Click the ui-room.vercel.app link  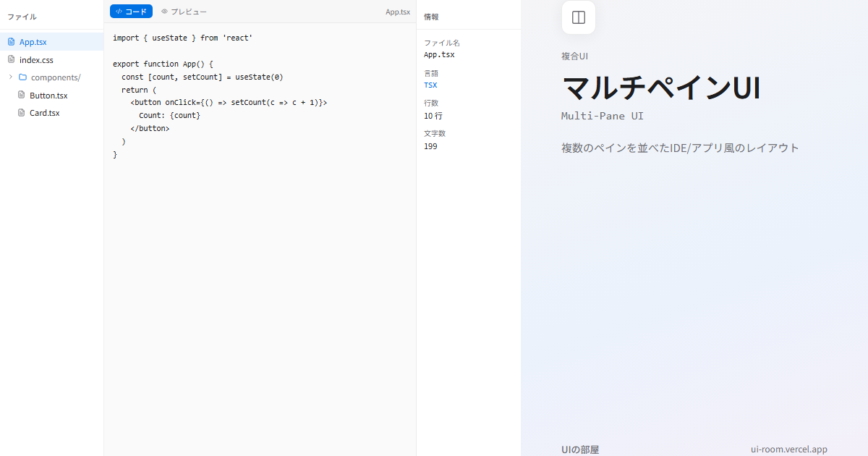[789, 449]
